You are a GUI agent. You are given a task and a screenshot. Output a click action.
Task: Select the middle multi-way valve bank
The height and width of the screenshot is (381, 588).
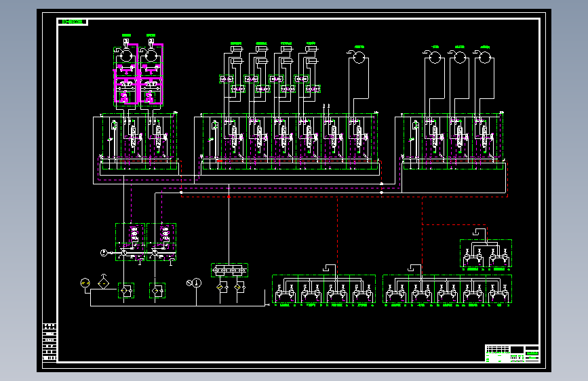[x=290, y=142]
